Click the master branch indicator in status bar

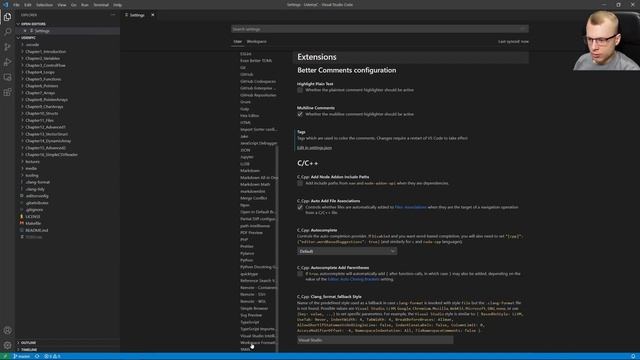(21, 356)
